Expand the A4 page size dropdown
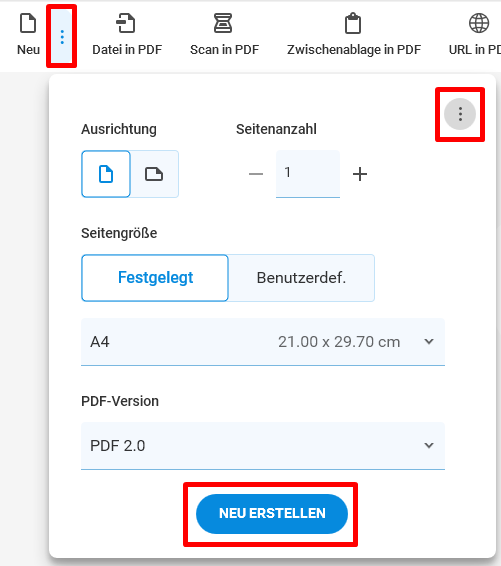The image size is (501, 566). [263, 342]
